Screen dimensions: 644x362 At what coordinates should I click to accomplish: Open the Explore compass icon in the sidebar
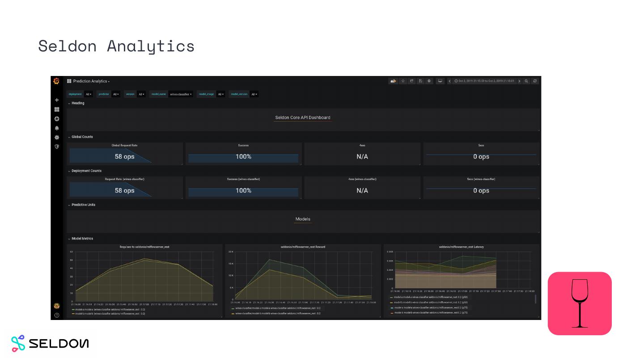[x=57, y=119]
